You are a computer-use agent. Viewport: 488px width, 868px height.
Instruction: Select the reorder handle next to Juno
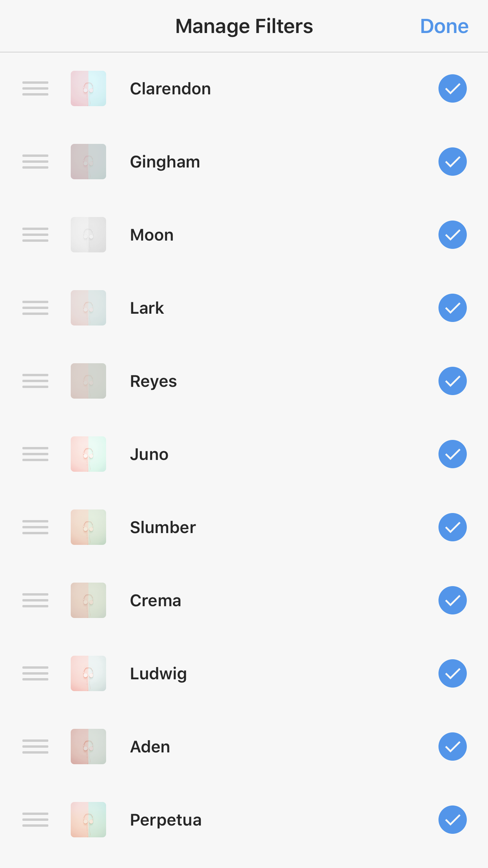pyautogui.click(x=35, y=454)
